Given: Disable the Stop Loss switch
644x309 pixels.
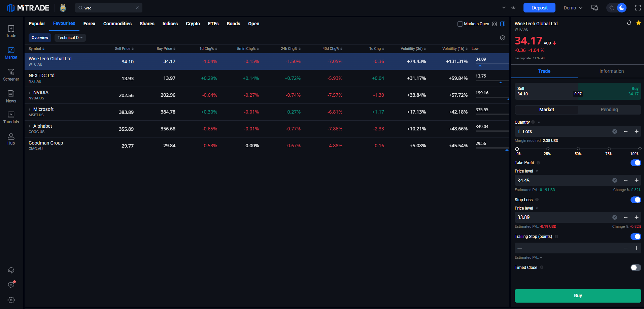Looking at the screenshot, I should 636,200.
